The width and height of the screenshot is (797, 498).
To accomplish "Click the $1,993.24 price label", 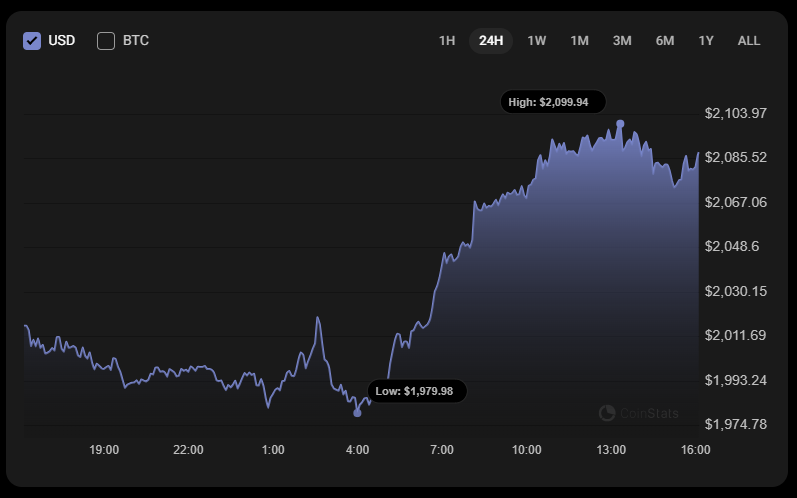I will [735, 380].
